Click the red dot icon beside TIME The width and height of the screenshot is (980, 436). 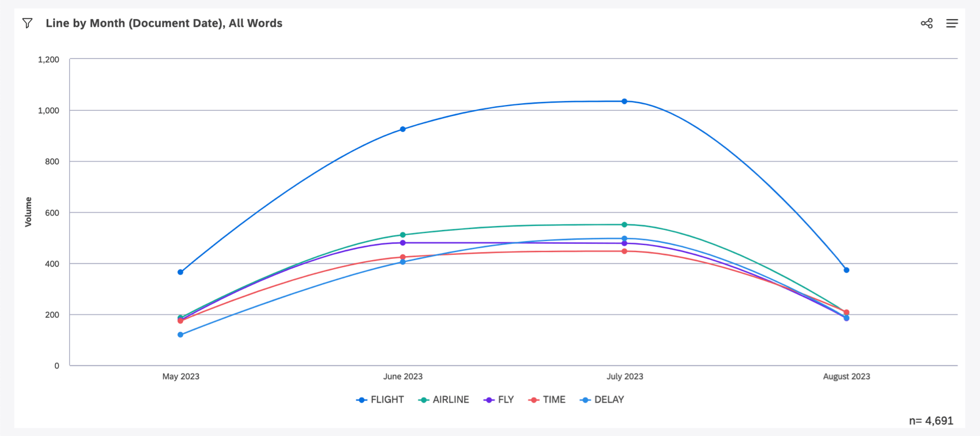tap(534, 399)
